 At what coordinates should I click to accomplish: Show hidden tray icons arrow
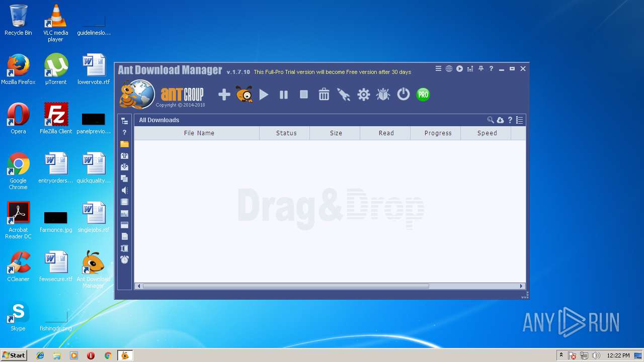(561, 355)
